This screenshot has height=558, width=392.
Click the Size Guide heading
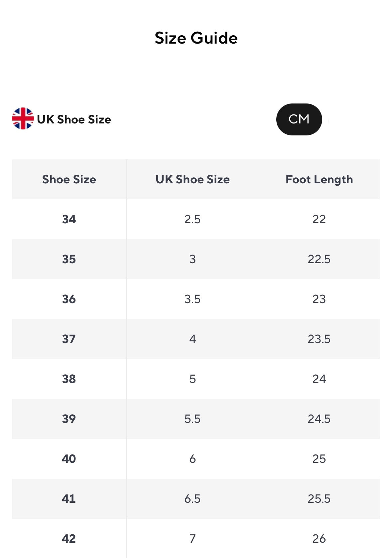(x=196, y=38)
